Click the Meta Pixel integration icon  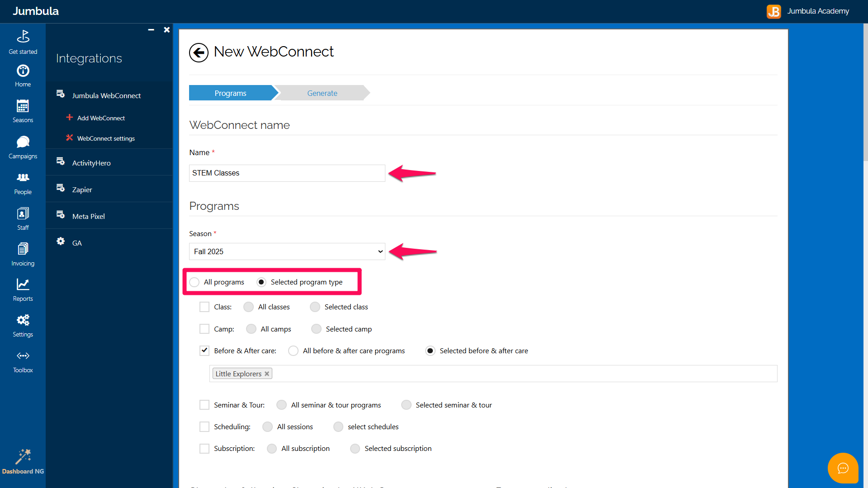(61, 214)
